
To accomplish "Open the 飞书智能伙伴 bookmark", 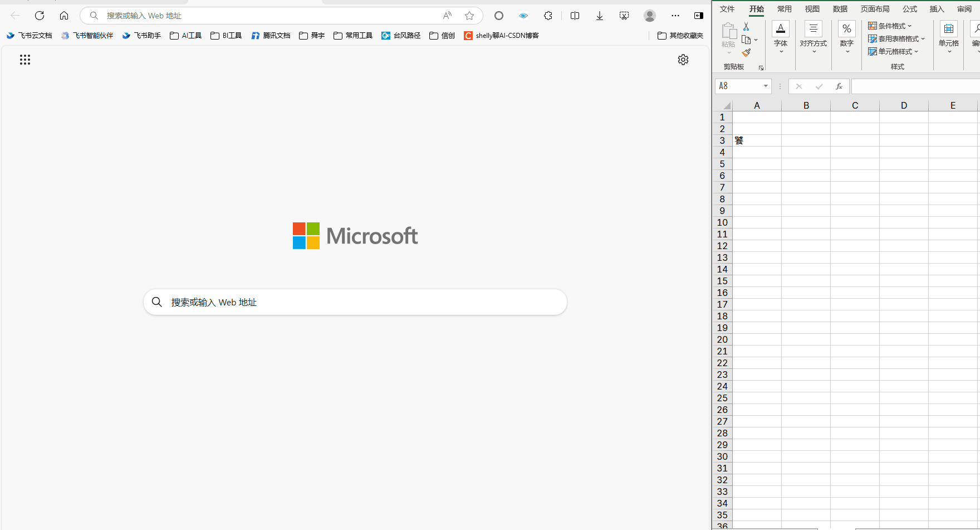I will [87, 35].
